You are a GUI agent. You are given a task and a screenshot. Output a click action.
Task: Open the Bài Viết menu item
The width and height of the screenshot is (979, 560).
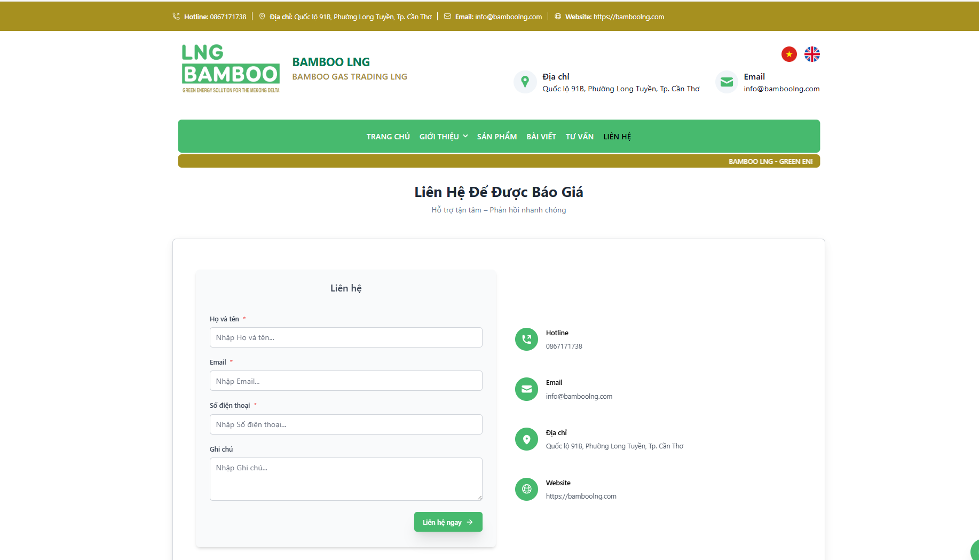(x=541, y=137)
